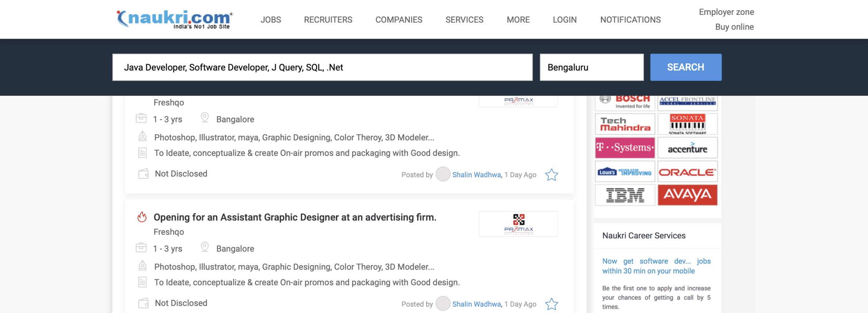
Task: Click the Naukri Career Services heading
Action: [644, 236]
